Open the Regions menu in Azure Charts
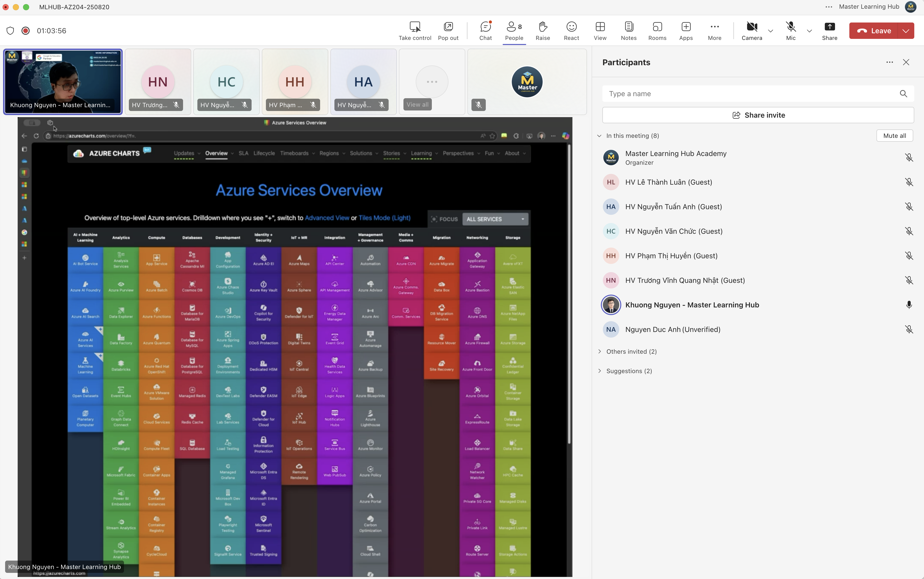The image size is (924, 579). [x=332, y=153]
